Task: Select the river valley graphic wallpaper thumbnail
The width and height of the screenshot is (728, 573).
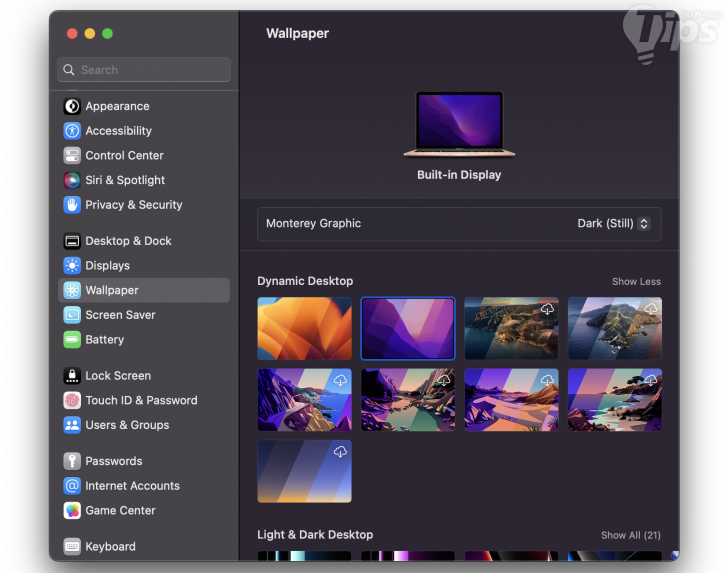Action: pyautogui.click(x=408, y=400)
